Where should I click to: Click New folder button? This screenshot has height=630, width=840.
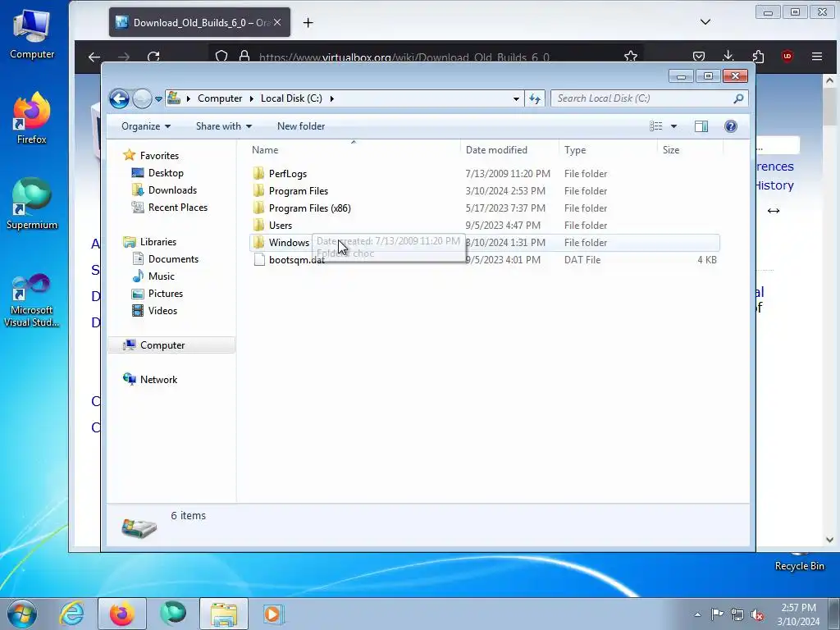tap(301, 126)
